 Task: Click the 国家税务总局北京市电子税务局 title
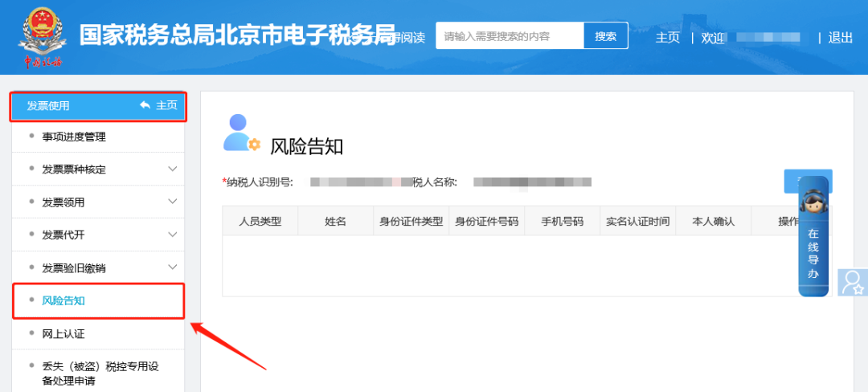pyautogui.click(x=237, y=35)
